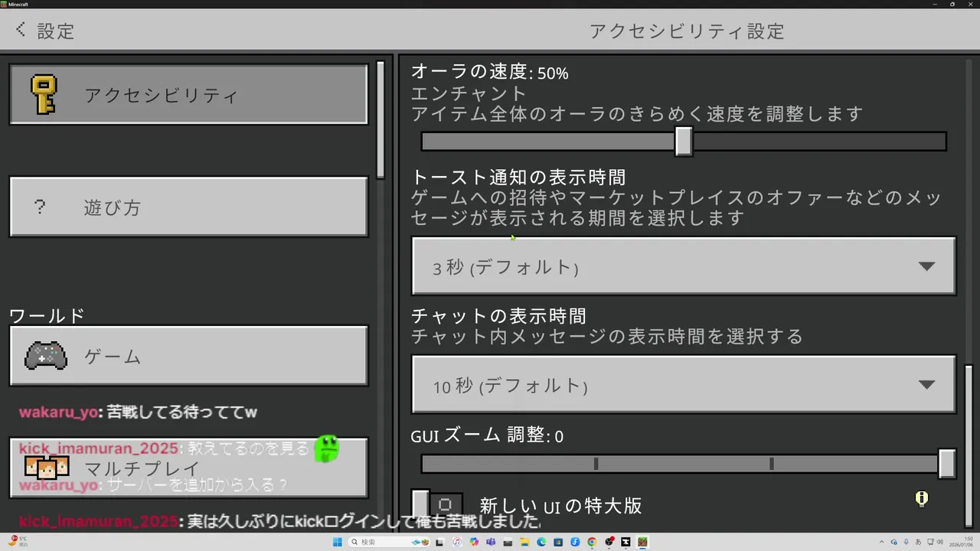
Task: Click the GUI ズーム 調整 slider handle
Action: coord(947,464)
